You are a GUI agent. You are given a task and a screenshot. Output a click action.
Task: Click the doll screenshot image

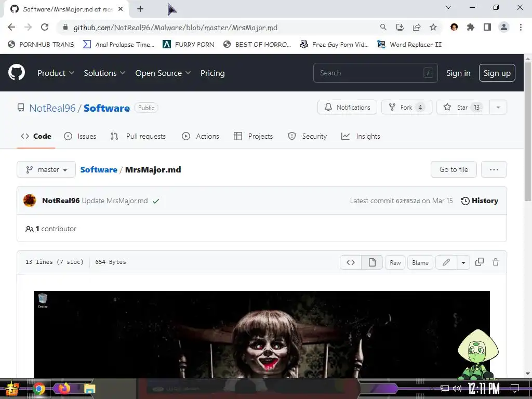point(262,335)
